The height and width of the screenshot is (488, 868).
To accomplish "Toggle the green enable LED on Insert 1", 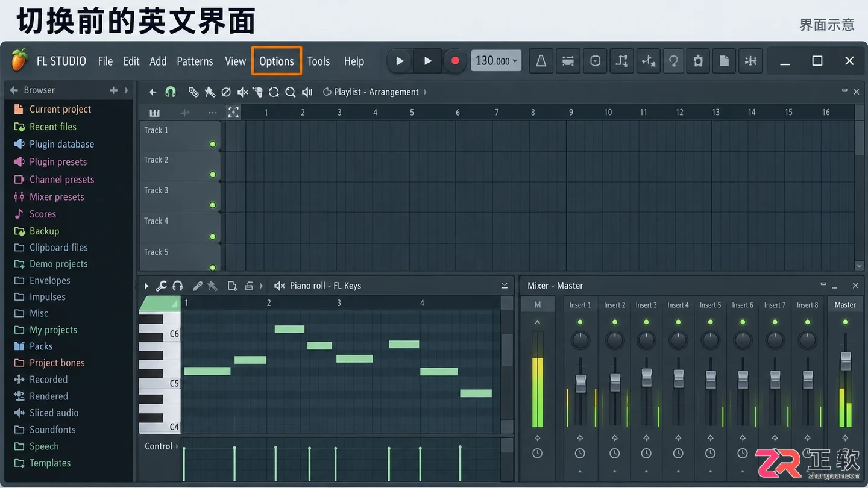I will 580,322.
